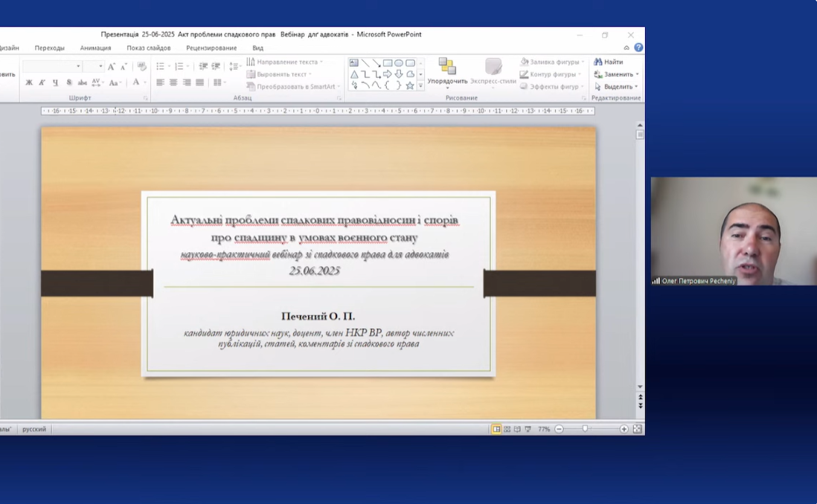Click the center text alignment icon
817x504 pixels.
(x=173, y=83)
